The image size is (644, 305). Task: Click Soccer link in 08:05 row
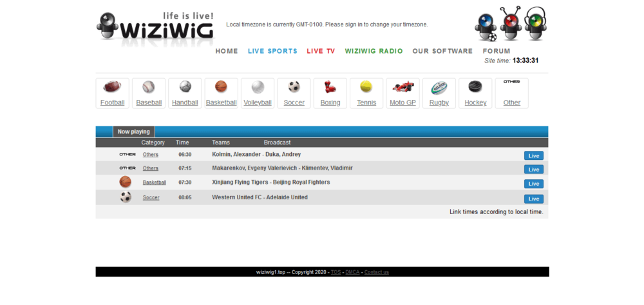tap(151, 198)
